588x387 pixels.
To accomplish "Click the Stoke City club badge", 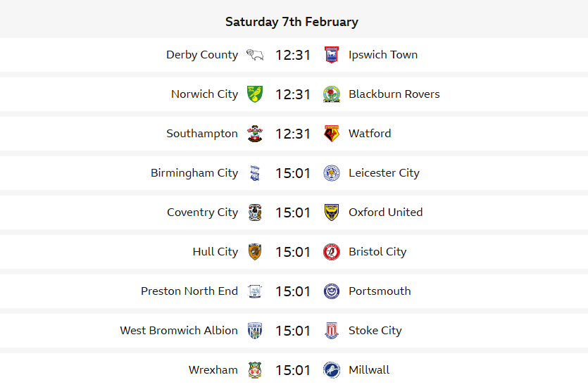I will [331, 331].
